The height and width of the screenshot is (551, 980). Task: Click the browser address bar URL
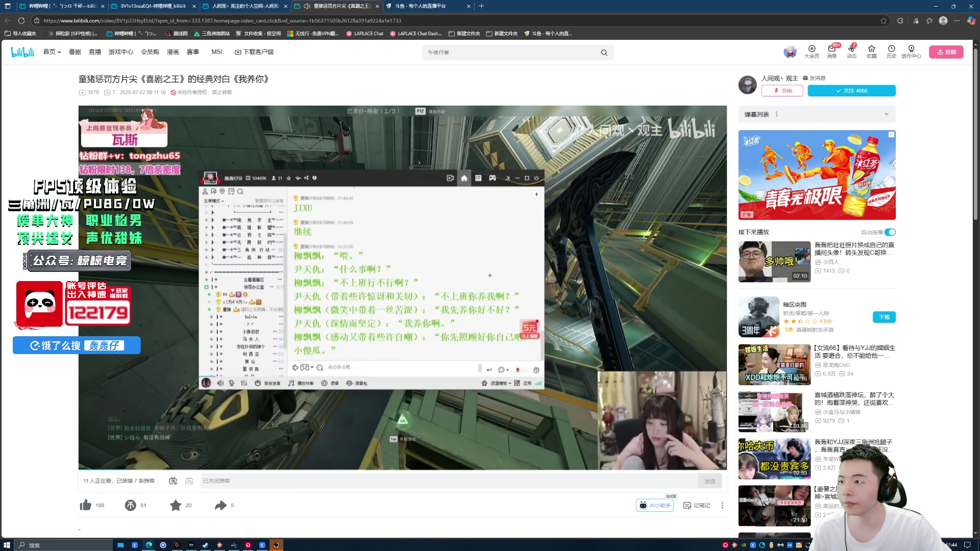pyautogui.click(x=222, y=20)
